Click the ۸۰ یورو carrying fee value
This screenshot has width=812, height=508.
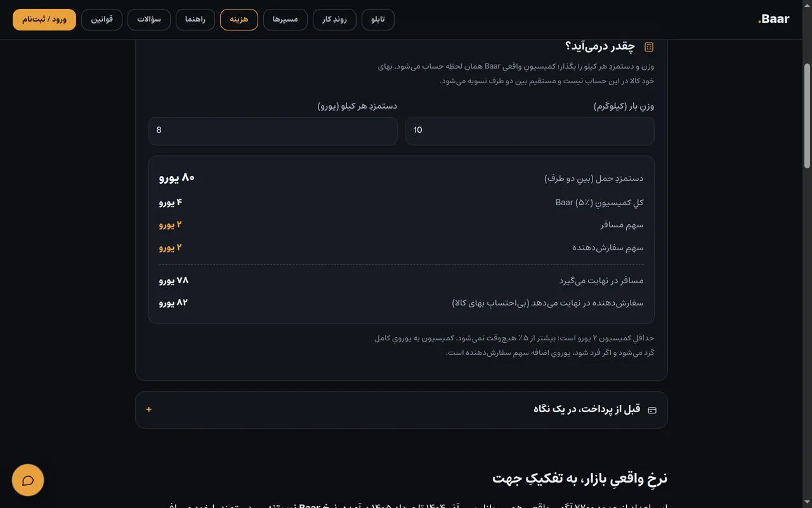coord(176,178)
